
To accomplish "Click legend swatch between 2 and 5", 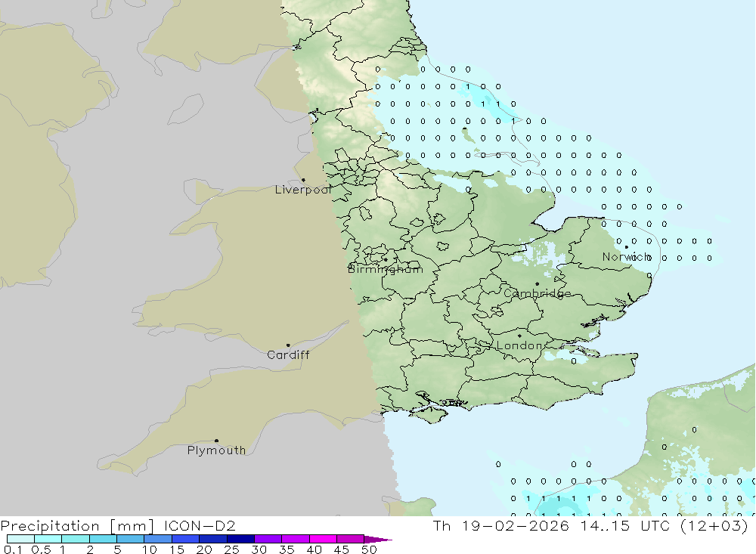I will click(103, 539).
